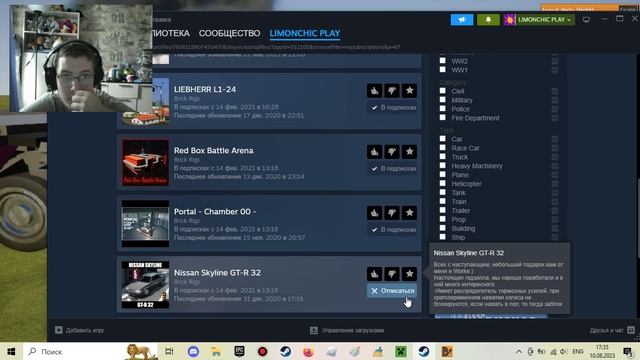Open the Portal - Chamber 00 thumbnail
Viewport: 640px width, 360px height.
point(145,223)
